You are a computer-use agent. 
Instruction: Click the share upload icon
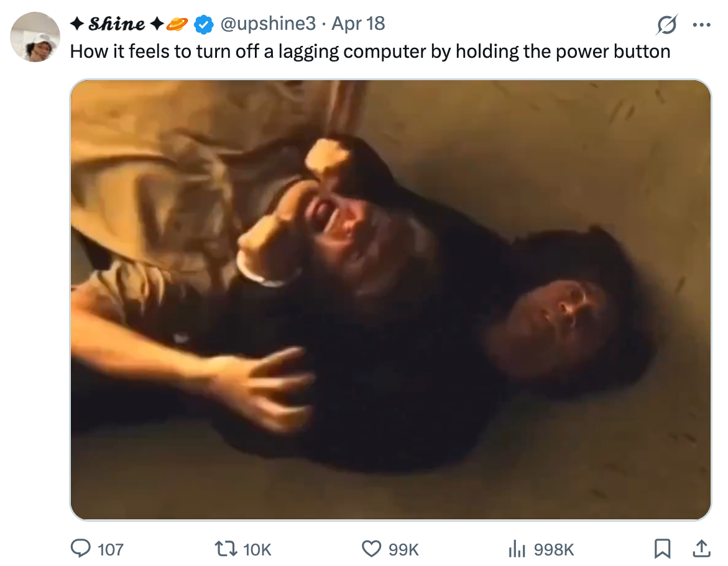click(x=701, y=549)
